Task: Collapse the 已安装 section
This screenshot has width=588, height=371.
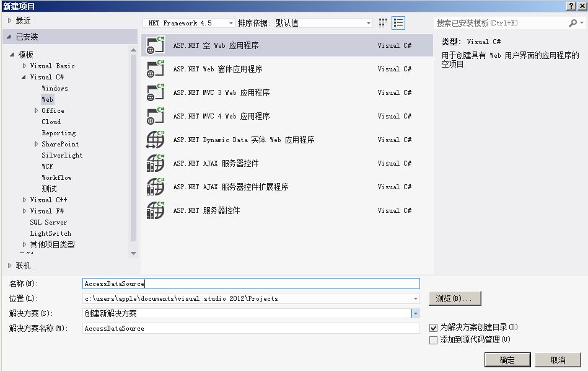Action: click(9, 37)
